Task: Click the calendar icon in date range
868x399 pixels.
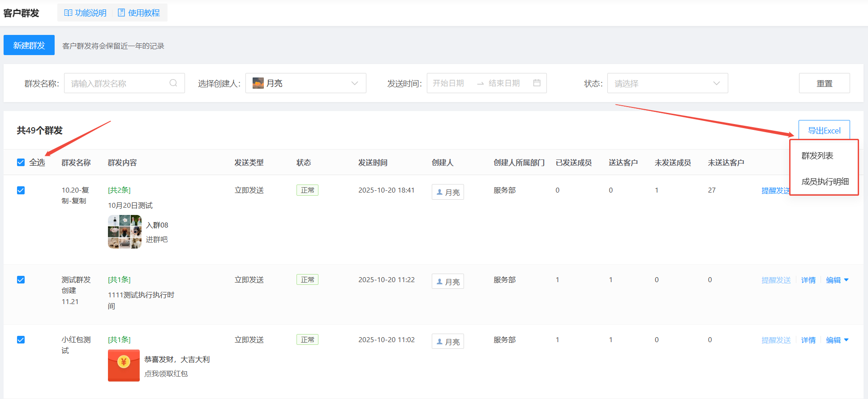Action: tap(537, 83)
